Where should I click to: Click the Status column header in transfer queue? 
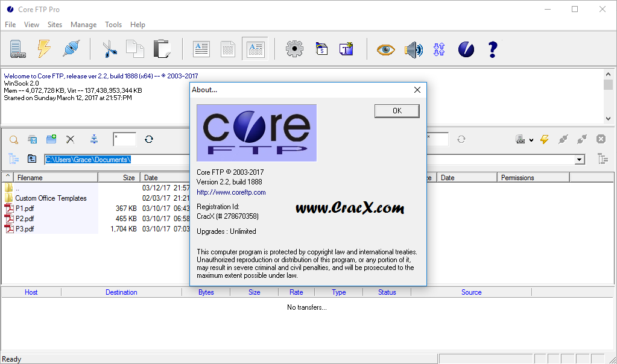(387, 292)
